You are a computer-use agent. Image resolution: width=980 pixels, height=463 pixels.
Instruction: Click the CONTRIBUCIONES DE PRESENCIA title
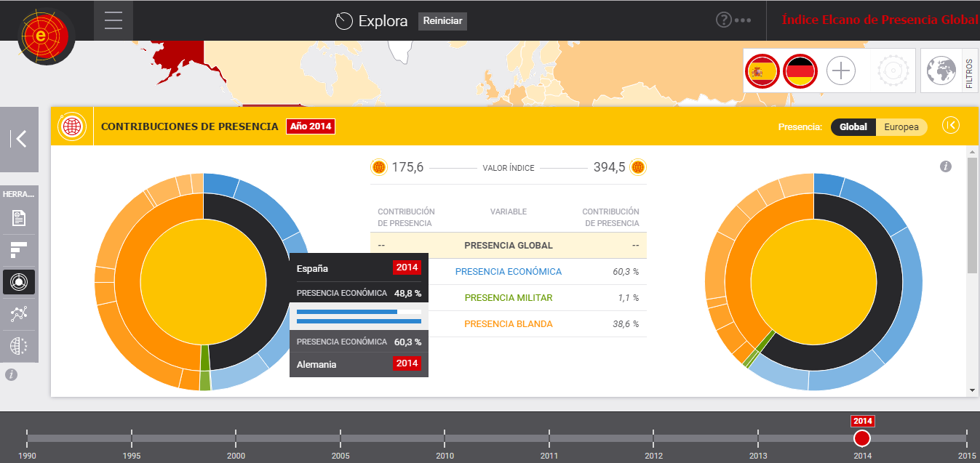click(x=189, y=126)
